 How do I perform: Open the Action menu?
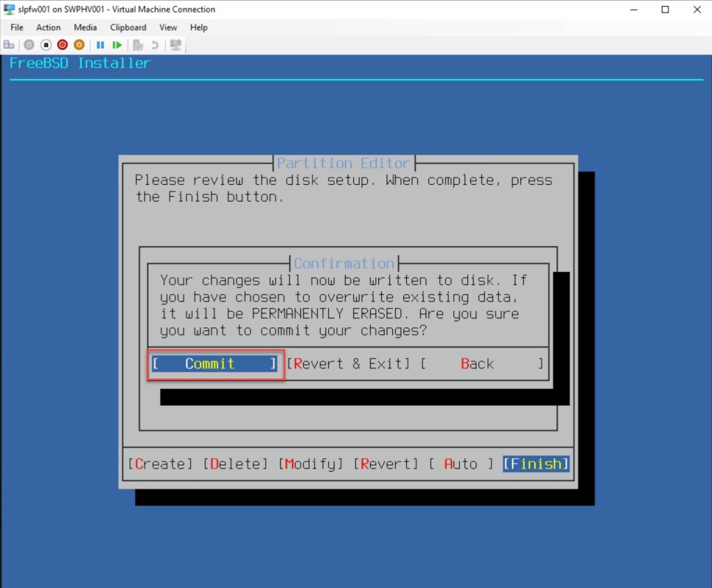click(x=49, y=27)
